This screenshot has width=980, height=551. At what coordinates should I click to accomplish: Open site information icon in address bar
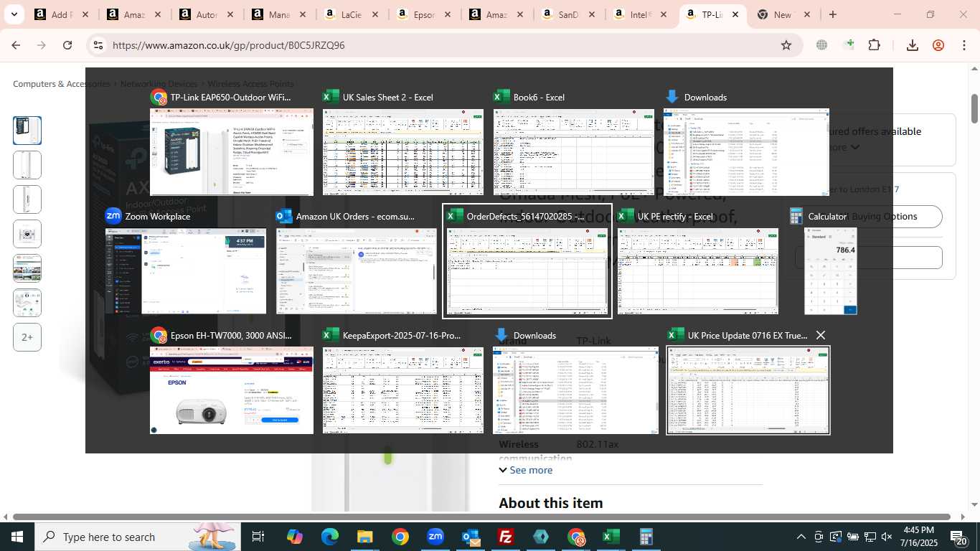(99, 45)
